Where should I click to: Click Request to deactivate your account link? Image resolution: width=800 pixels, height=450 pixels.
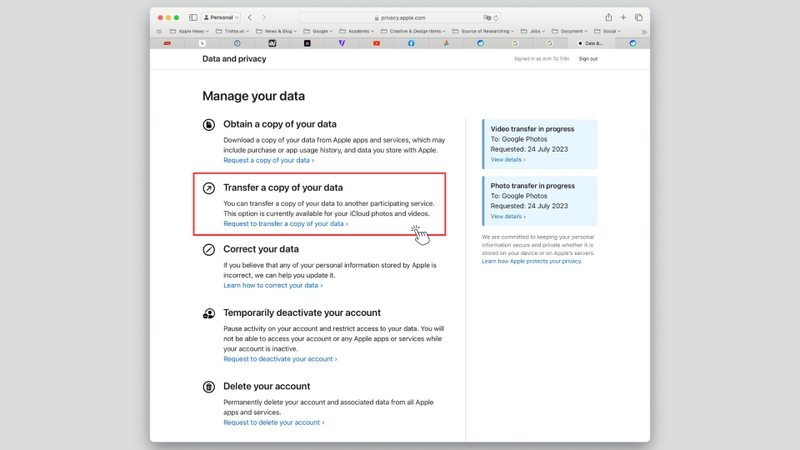pos(280,359)
